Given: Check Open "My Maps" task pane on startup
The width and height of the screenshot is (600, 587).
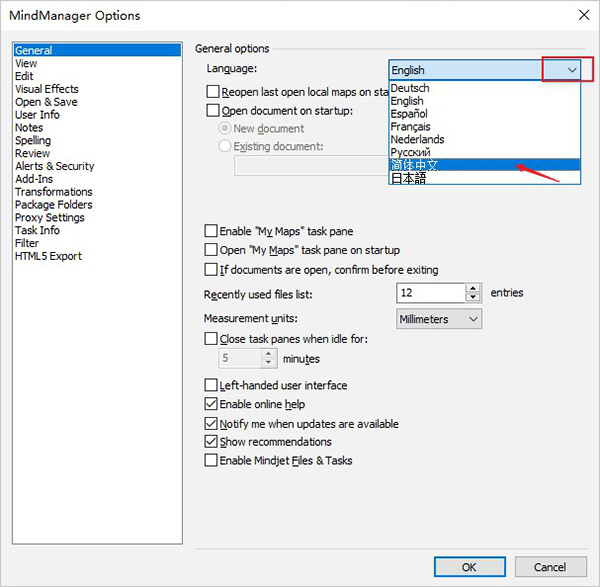Looking at the screenshot, I should [x=211, y=250].
